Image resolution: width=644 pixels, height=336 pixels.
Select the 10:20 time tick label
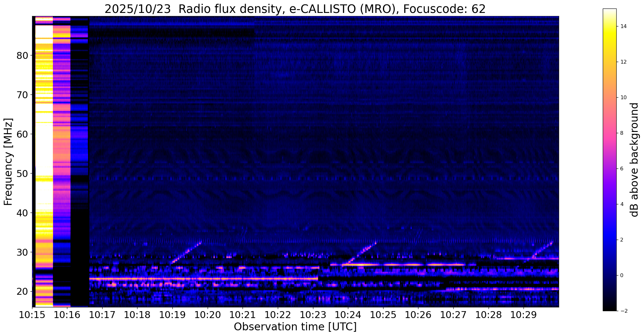pyautogui.click(x=207, y=315)
